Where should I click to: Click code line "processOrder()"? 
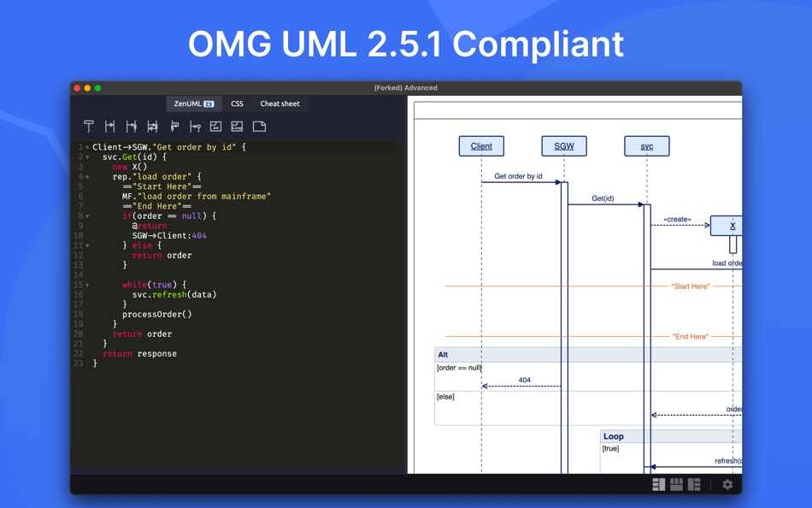(x=157, y=315)
